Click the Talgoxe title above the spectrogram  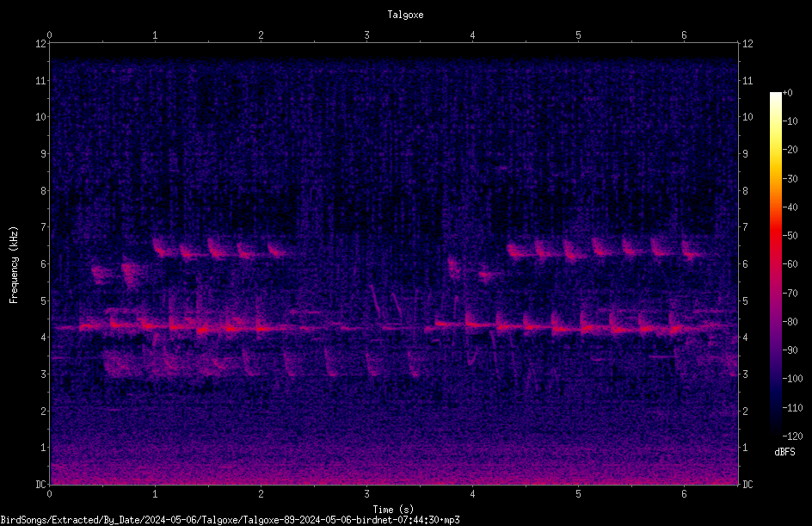pos(405,15)
